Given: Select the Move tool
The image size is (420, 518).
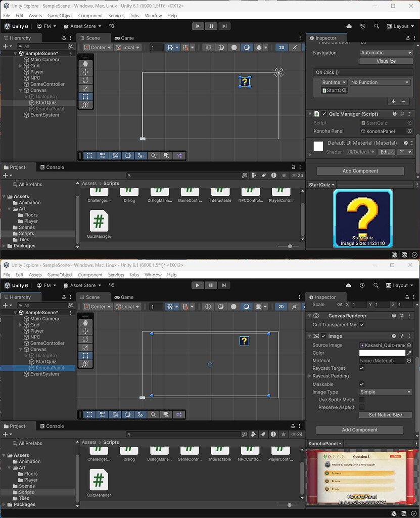Looking at the screenshot, I should (85, 72).
